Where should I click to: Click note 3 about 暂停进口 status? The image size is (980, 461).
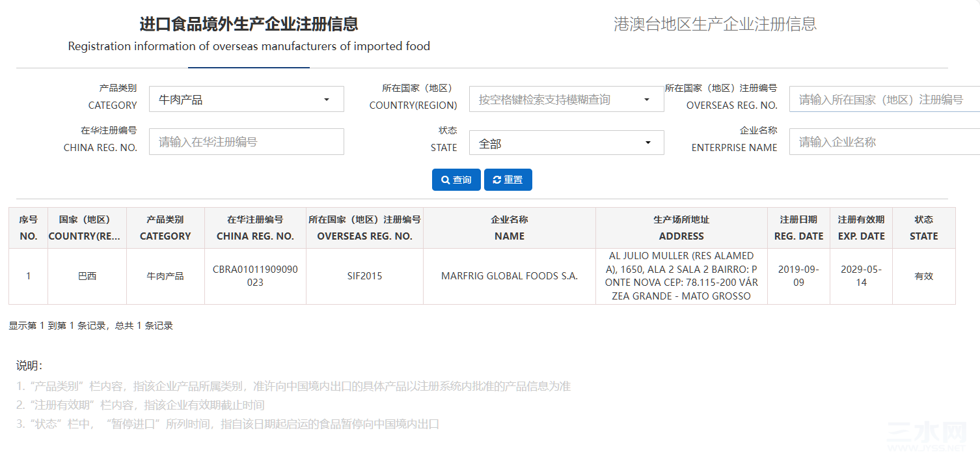[228, 424]
